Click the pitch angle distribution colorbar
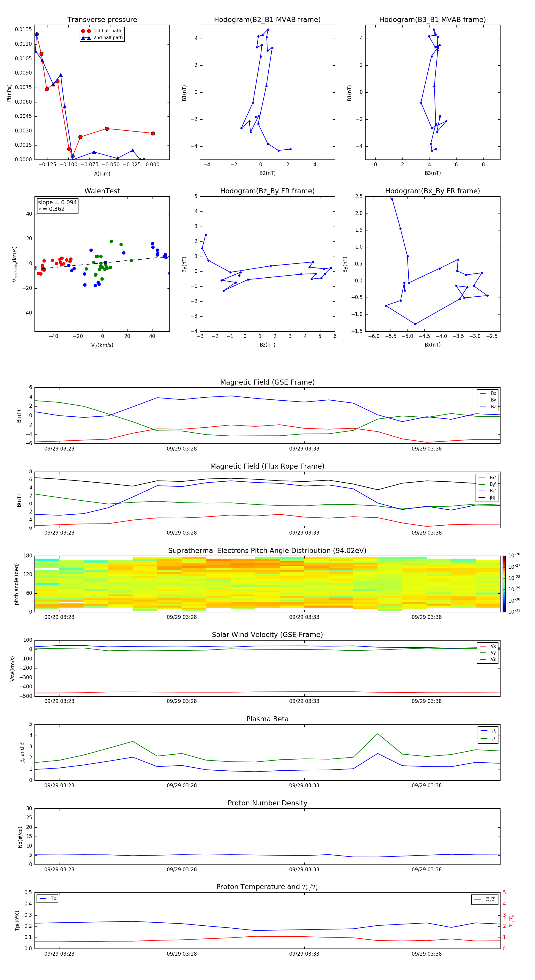 (x=504, y=584)
